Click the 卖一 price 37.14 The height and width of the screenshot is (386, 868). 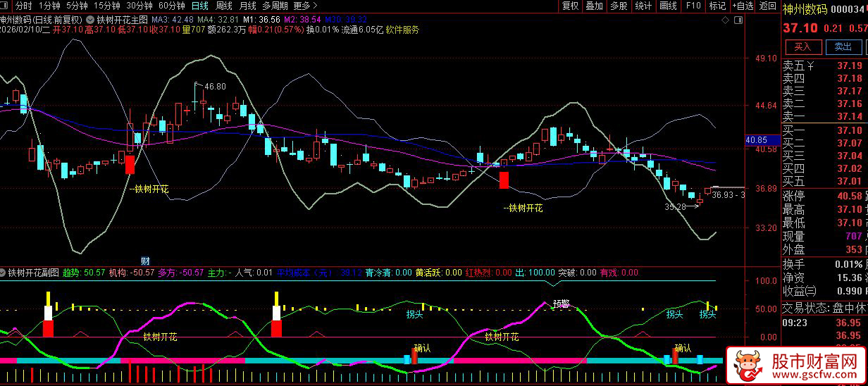pyautogui.click(x=850, y=116)
